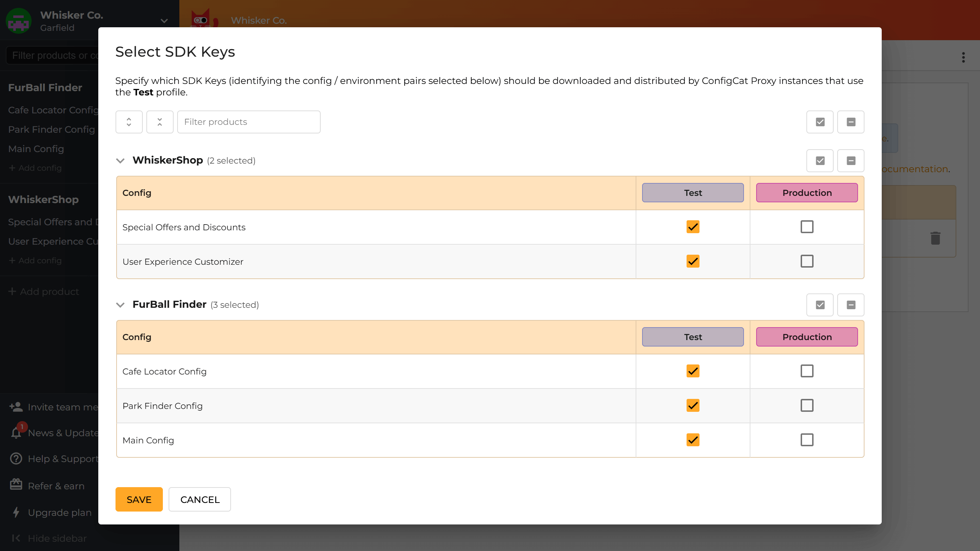The height and width of the screenshot is (551, 980).
Task: Collapse the FurBall Finder product section
Action: tap(120, 305)
